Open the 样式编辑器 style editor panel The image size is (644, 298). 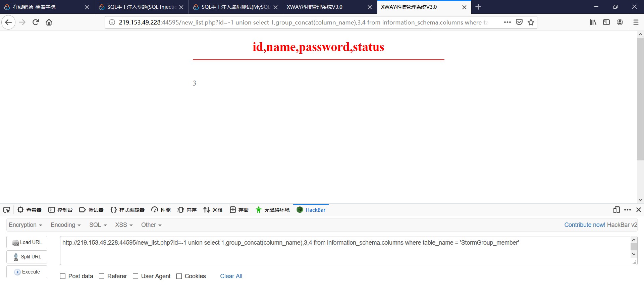pos(127,210)
